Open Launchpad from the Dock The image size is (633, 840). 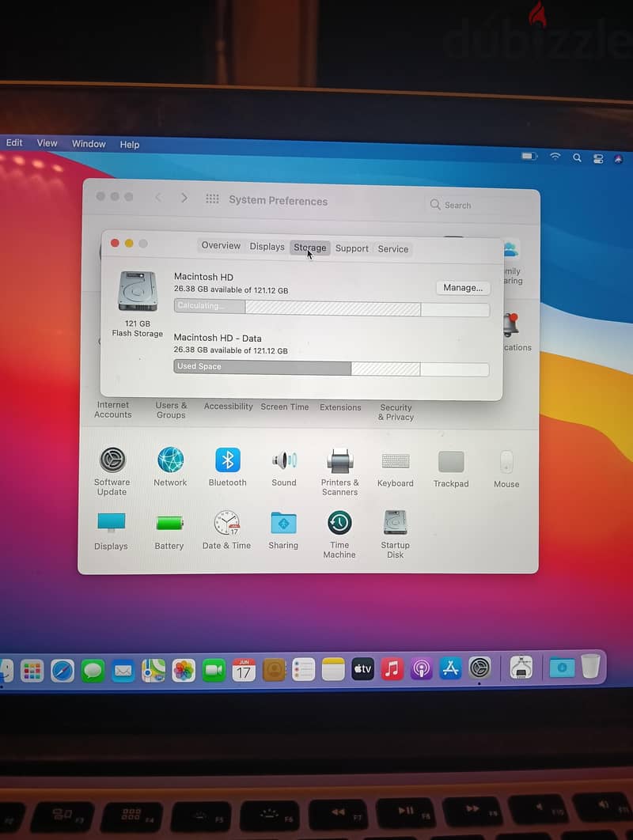[32, 670]
